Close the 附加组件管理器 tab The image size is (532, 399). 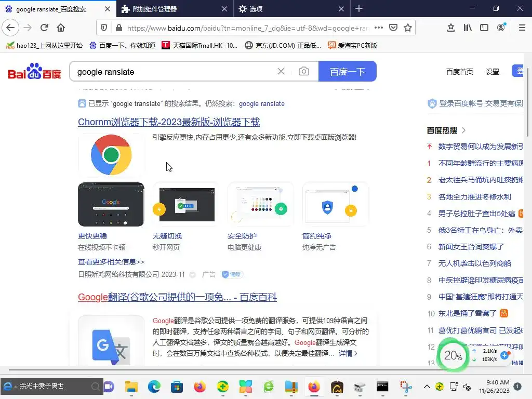224,9
